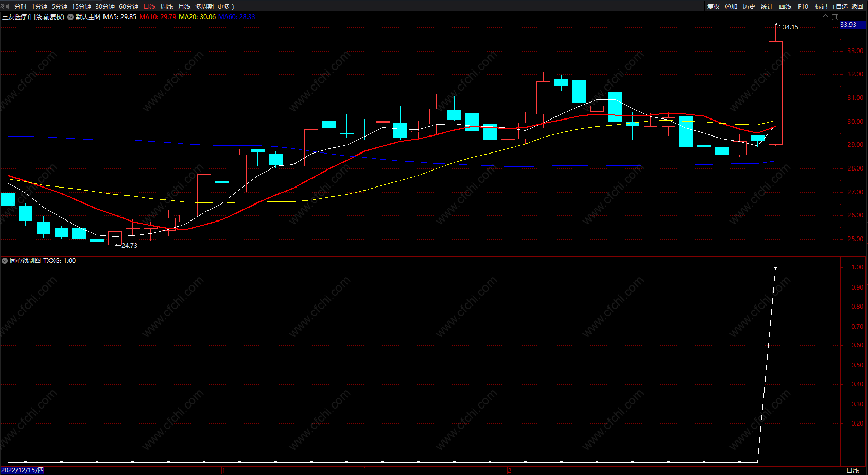Click the 25.00 price axis label
This screenshot has height=475, width=868.
click(856, 239)
